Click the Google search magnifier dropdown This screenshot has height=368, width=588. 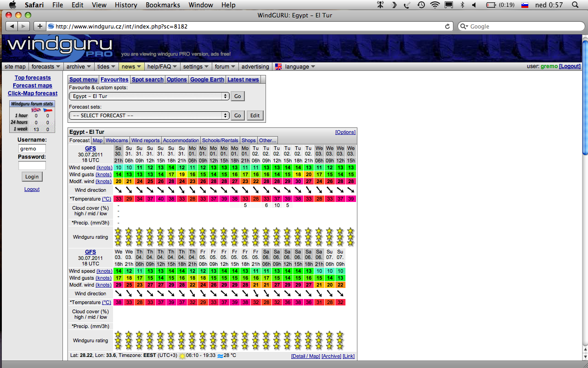(x=464, y=27)
